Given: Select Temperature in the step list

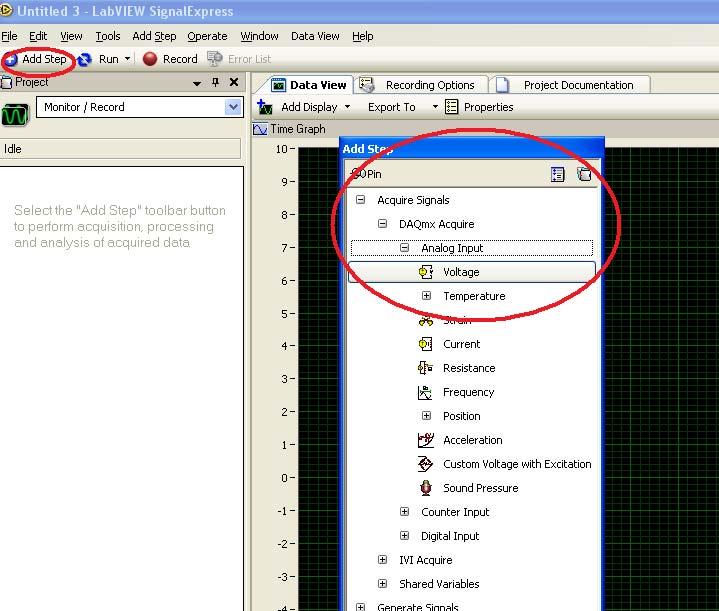Looking at the screenshot, I should pyautogui.click(x=474, y=296).
